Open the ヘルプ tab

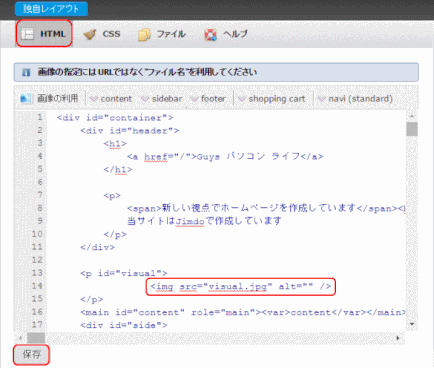[226, 34]
